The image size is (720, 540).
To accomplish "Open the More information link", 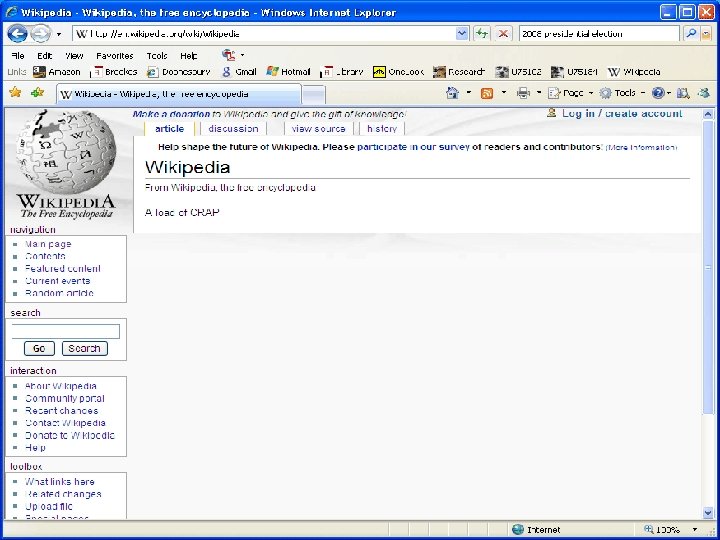I will (641, 147).
